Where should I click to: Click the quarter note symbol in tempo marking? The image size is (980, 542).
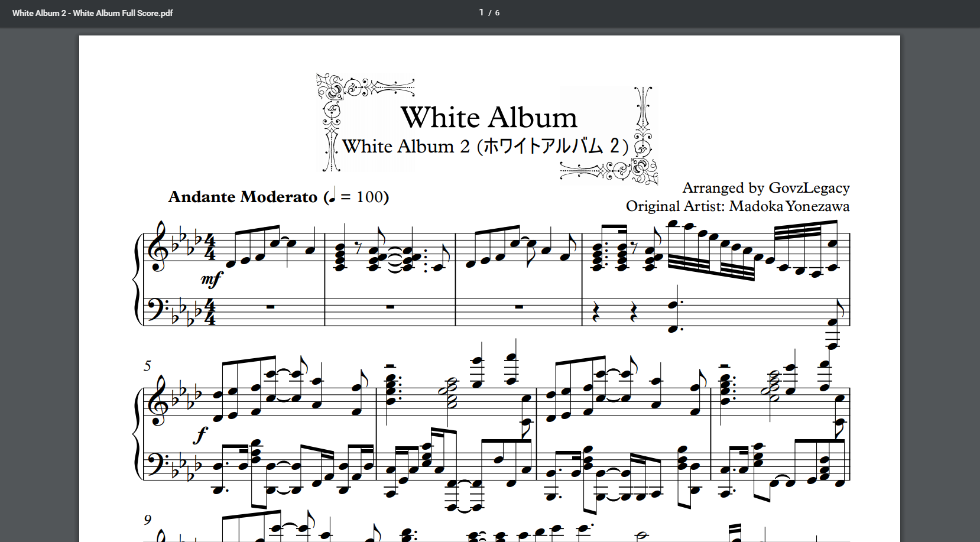pyautogui.click(x=332, y=195)
